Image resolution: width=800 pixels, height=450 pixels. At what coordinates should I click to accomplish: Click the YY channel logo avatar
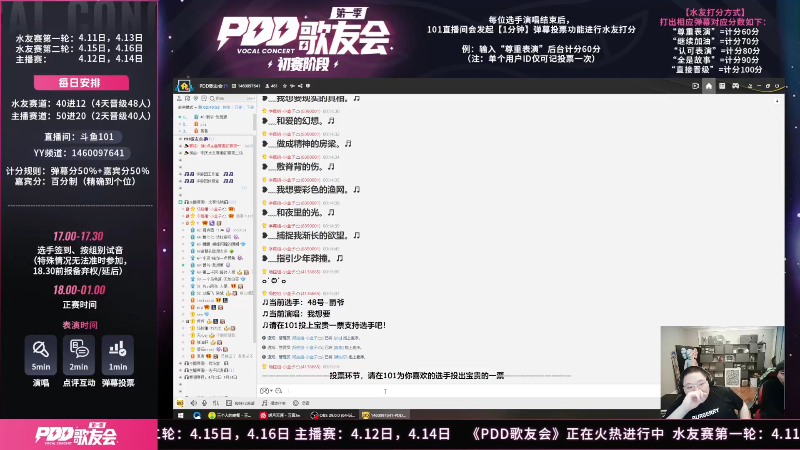pos(184,86)
